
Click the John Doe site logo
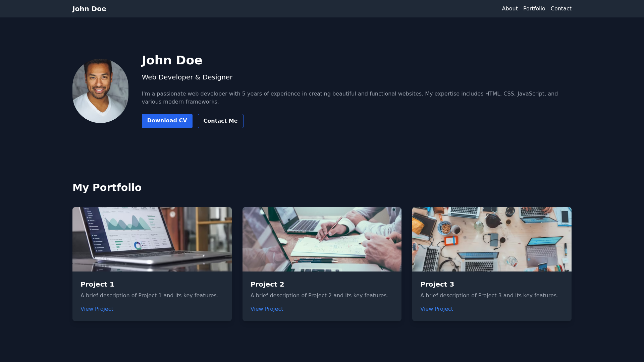click(x=89, y=9)
